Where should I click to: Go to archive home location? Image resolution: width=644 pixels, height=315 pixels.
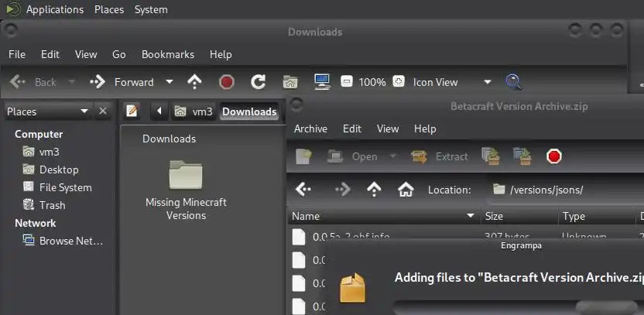406,190
